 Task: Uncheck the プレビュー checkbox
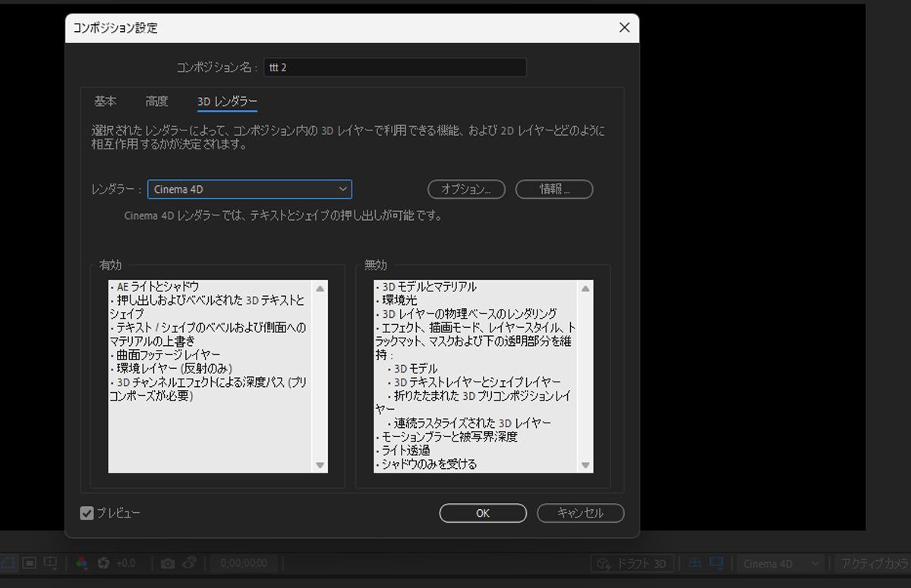pos(87,513)
